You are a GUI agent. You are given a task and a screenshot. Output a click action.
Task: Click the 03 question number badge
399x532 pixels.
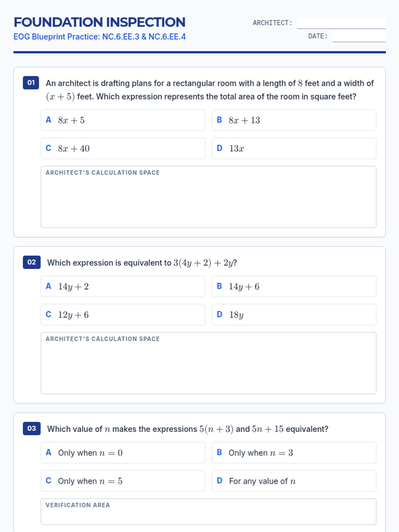point(32,429)
